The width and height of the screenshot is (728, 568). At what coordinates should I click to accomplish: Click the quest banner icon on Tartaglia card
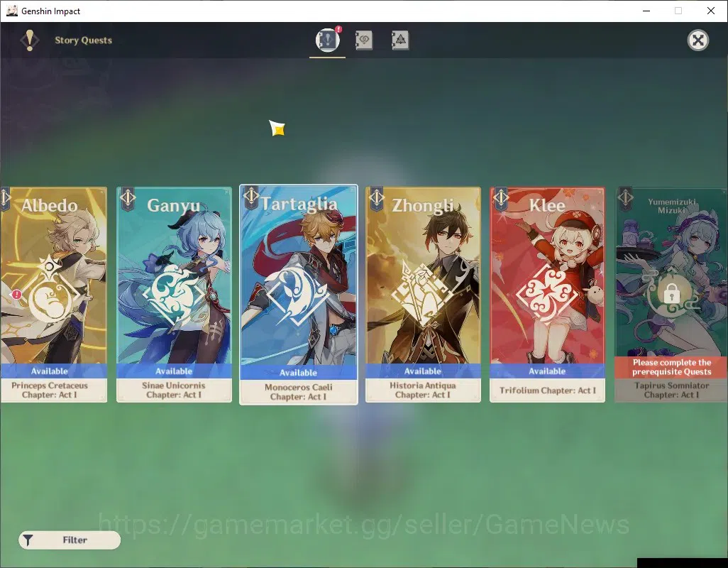click(251, 197)
